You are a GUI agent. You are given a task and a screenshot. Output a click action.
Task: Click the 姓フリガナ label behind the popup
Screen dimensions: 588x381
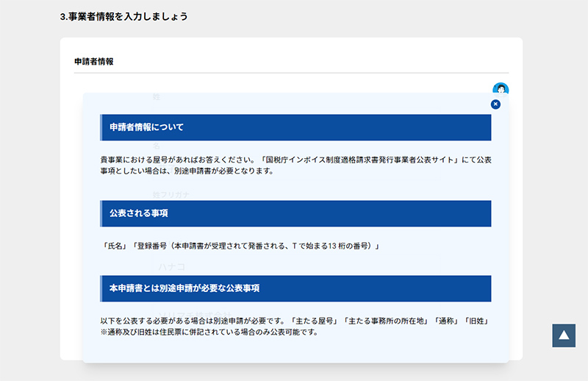coord(171,195)
